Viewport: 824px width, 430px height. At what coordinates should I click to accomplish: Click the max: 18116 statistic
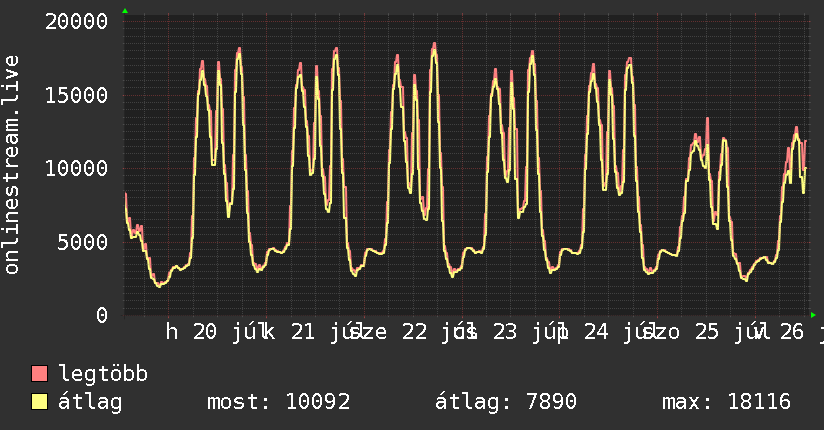pos(726,402)
